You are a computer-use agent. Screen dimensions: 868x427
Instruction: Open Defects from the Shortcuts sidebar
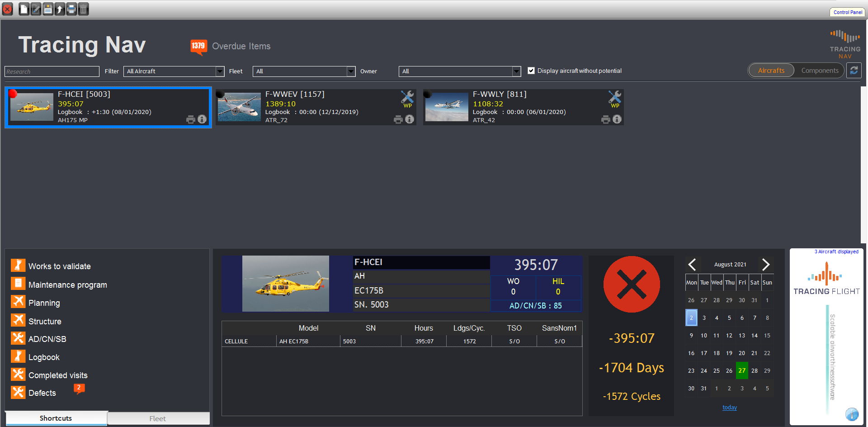click(x=43, y=392)
